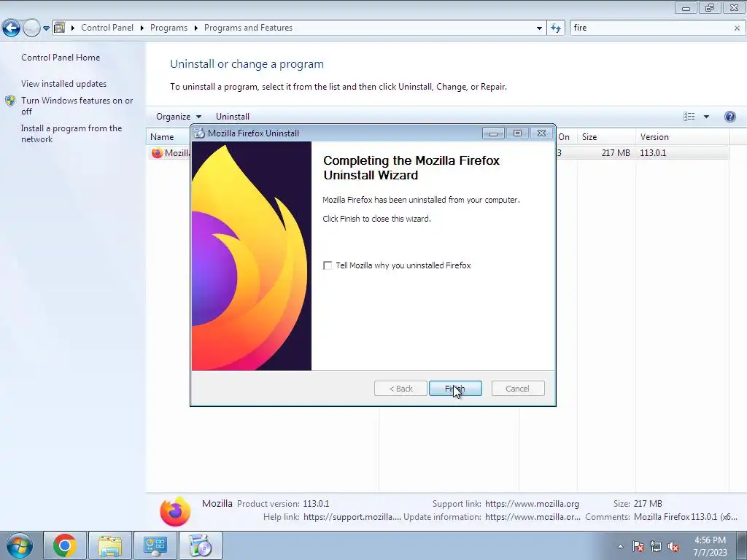
Task: Select the 113.0.1 version cell
Action: coord(653,153)
